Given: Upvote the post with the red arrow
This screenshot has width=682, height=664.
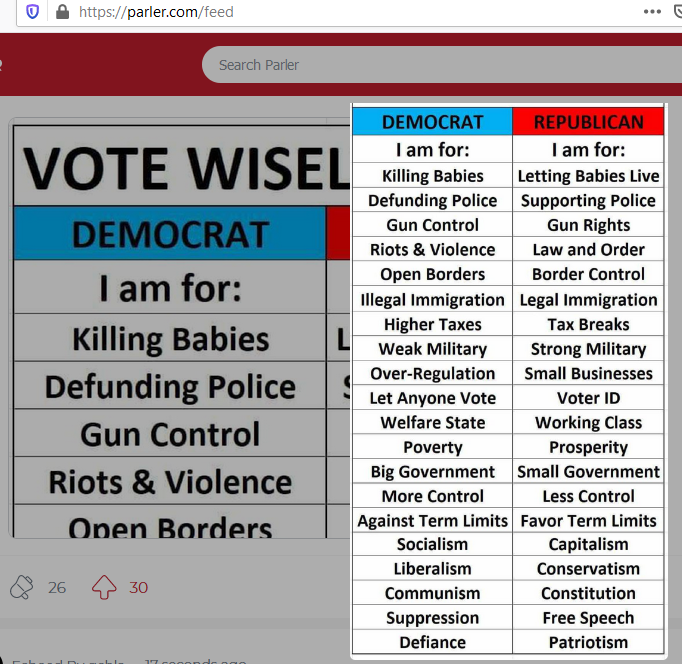Looking at the screenshot, I should click(x=104, y=587).
